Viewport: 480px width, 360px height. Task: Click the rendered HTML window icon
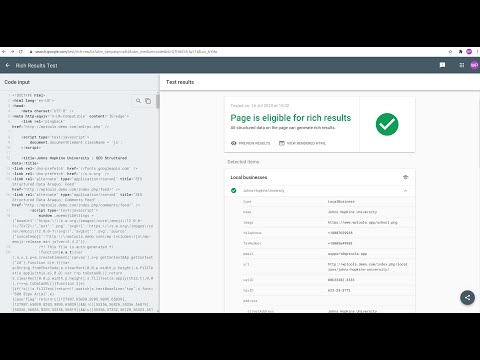(282, 143)
